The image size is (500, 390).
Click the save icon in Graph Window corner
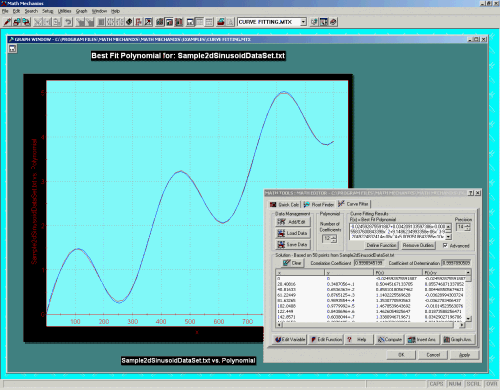coord(12,49)
